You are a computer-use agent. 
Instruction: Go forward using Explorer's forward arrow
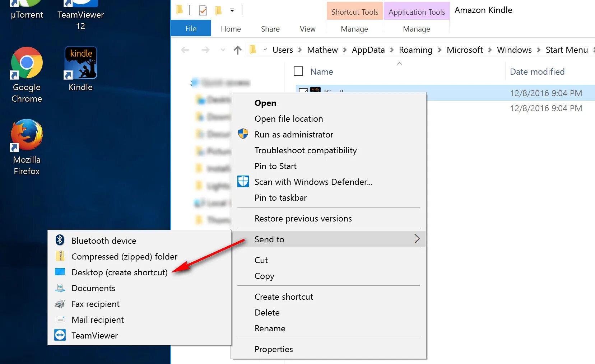205,50
